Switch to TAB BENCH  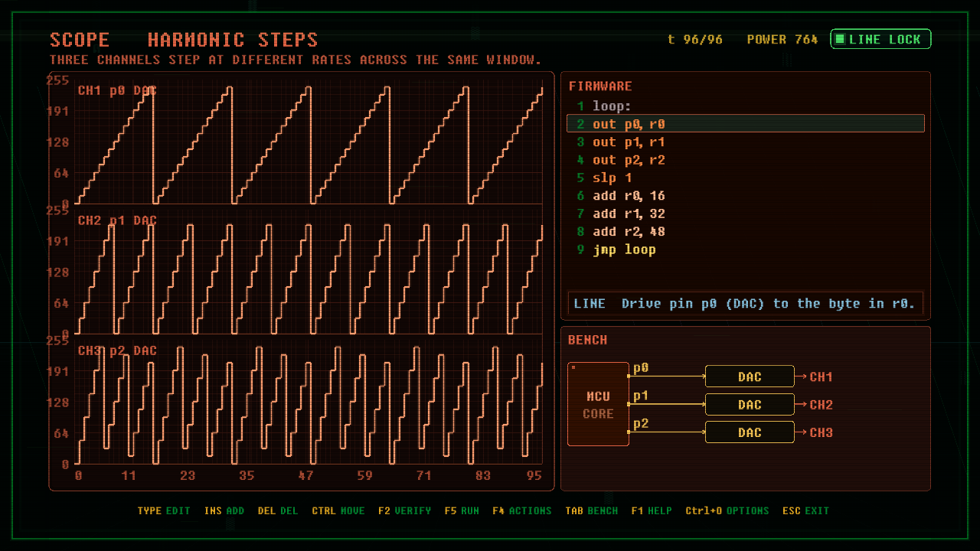(x=591, y=510)
